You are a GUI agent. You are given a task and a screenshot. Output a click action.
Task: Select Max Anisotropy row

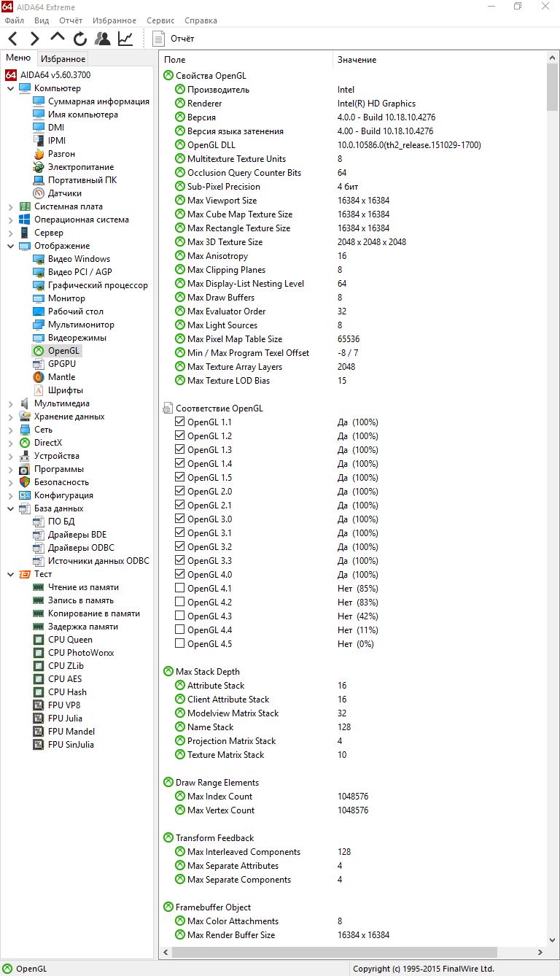click(x=352, y=256)
